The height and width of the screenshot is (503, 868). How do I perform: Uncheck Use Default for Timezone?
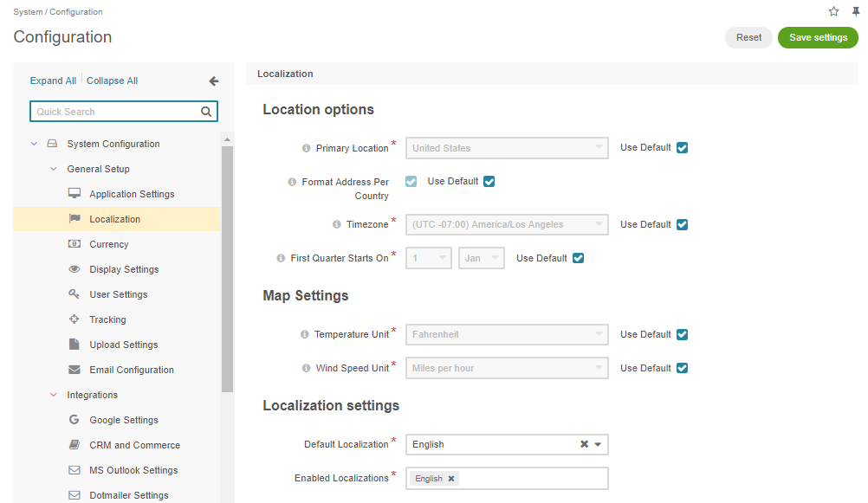682,224
